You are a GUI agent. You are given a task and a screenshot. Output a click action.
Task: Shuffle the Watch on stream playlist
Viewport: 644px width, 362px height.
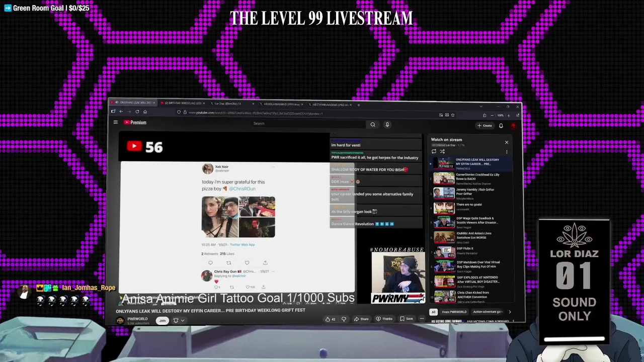pyautogui.click(x=442, y=151)
